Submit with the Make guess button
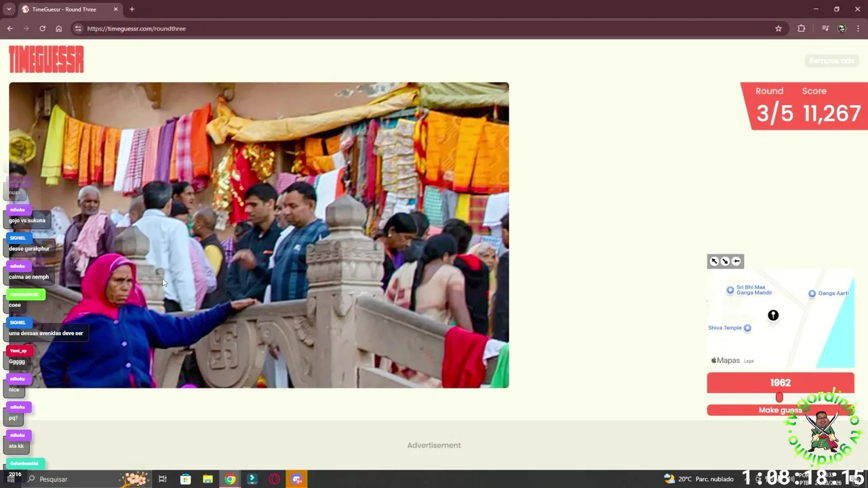 (x=781, y=410)
